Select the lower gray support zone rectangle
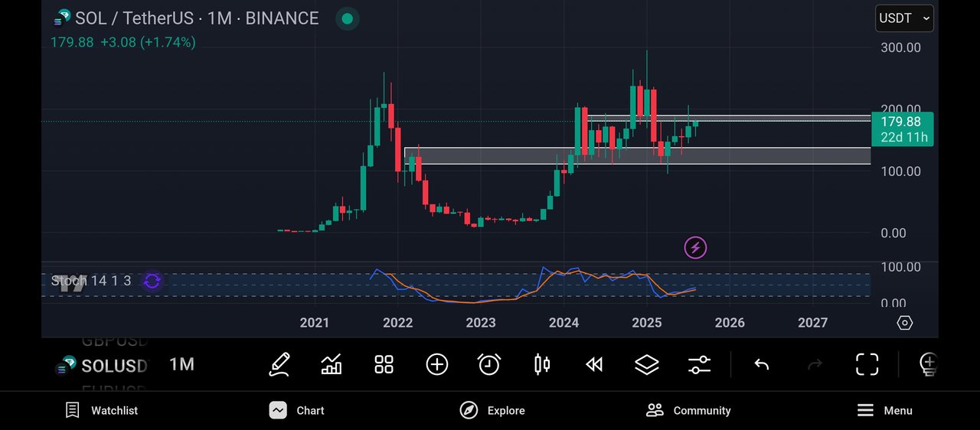Viewport: 980px width, 430px height. coord(637,155)
